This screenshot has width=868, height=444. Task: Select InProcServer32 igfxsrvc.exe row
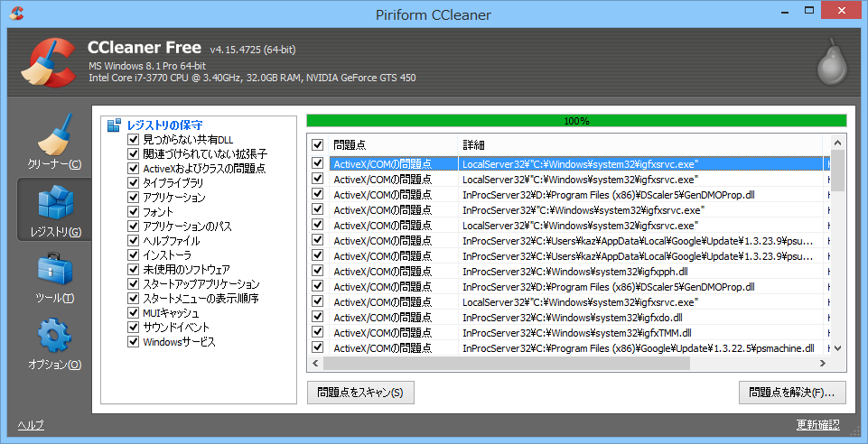click(x=570, y=210)
